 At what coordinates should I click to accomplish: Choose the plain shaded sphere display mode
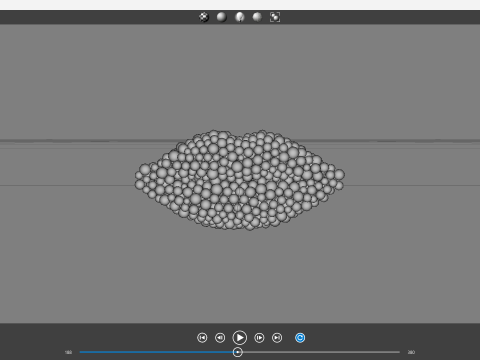222,17
